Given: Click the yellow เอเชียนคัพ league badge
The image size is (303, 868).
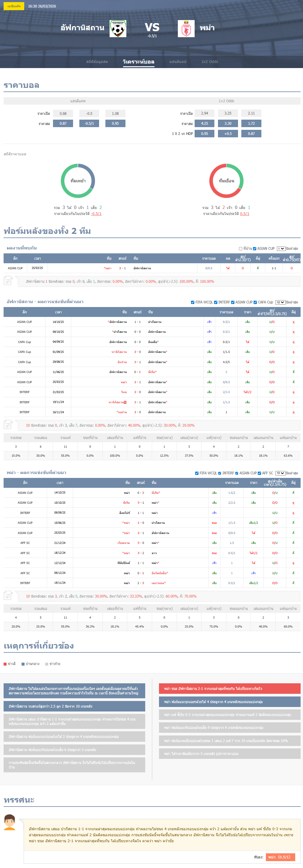Looking at the screenshot, I should 14,6.
